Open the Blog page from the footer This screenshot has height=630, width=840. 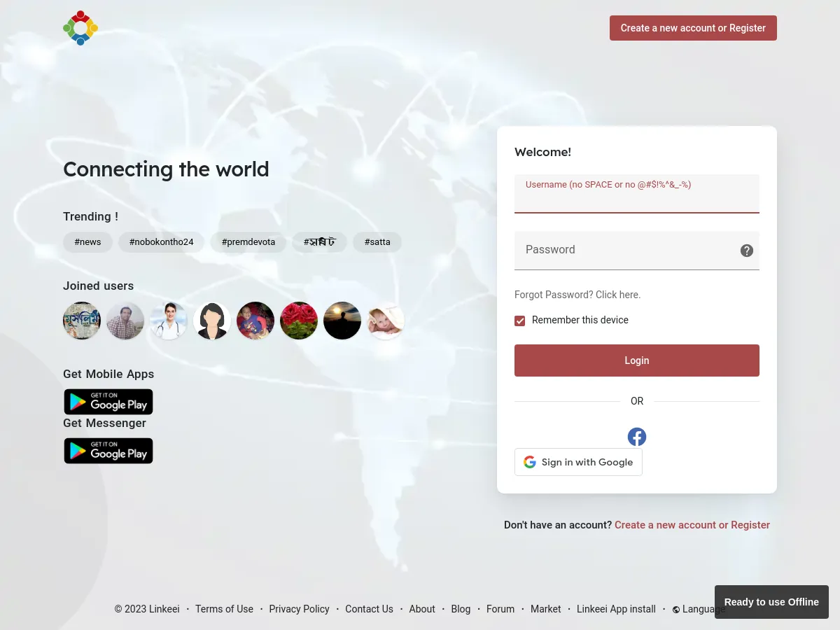(x=461, y=609)
